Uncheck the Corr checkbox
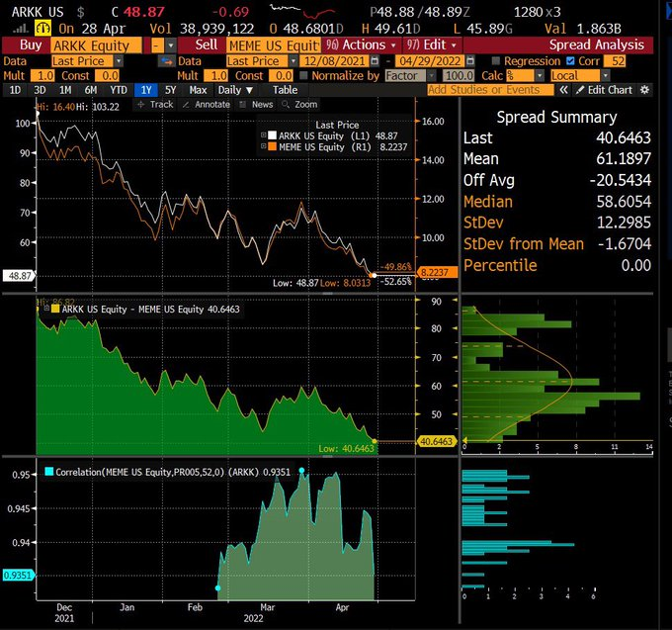 [570, 61]
